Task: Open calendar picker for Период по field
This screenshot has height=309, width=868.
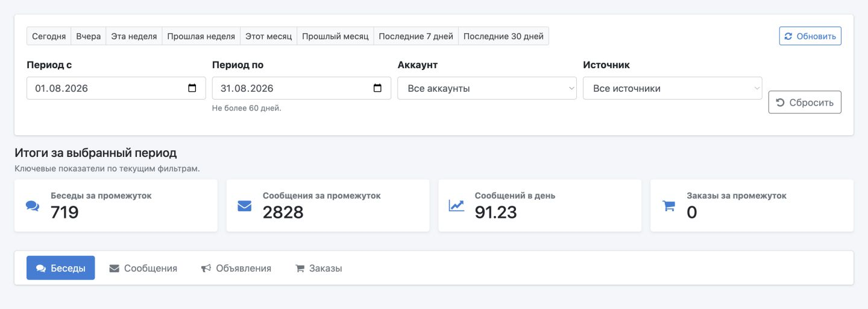Action: pos(378,88)
